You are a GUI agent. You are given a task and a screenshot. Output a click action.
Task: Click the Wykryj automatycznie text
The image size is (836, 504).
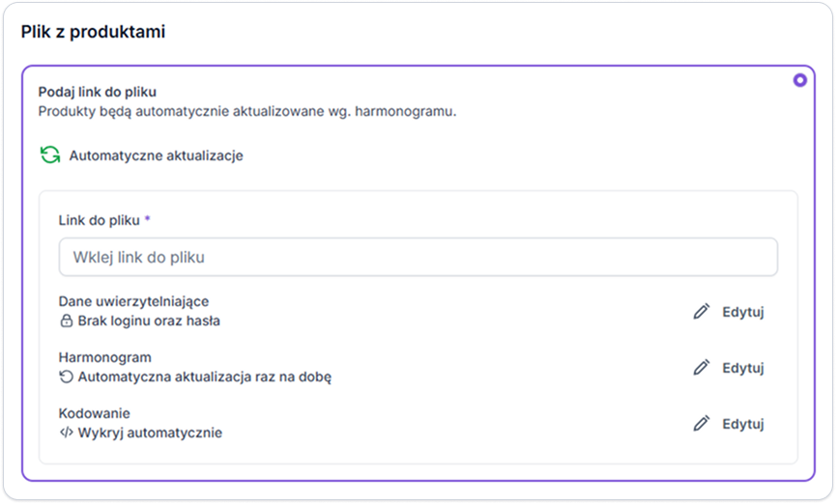click(x=150, y=433)
